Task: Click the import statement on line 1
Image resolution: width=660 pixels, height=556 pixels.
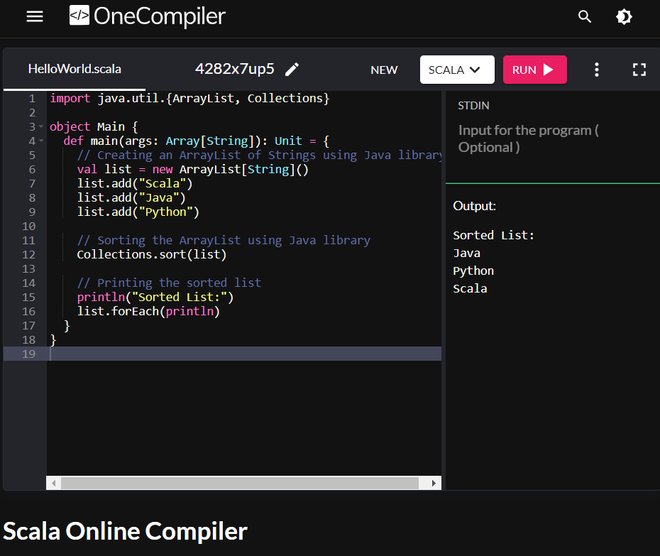Action: pyautogui.click(x=189, y=98)
